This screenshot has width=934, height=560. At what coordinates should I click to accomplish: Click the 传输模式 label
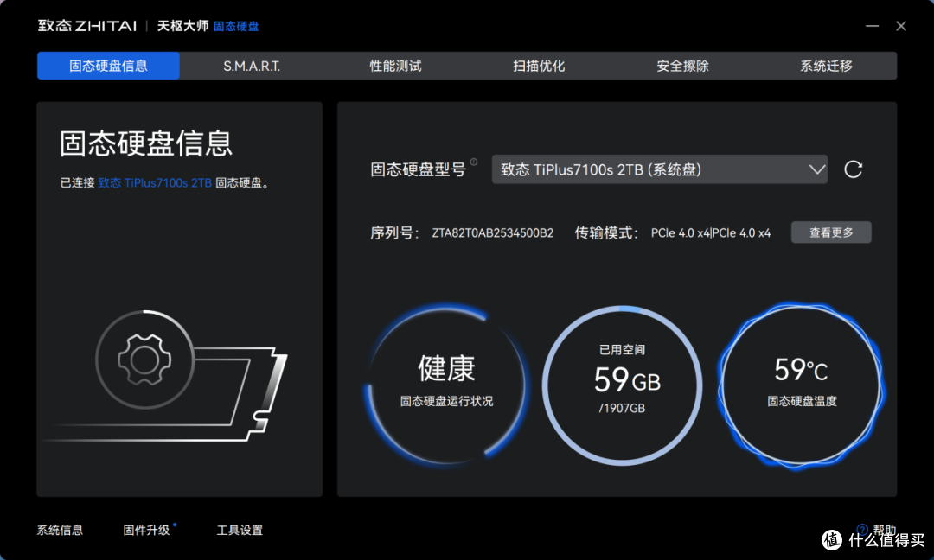[x=606, y=233]
